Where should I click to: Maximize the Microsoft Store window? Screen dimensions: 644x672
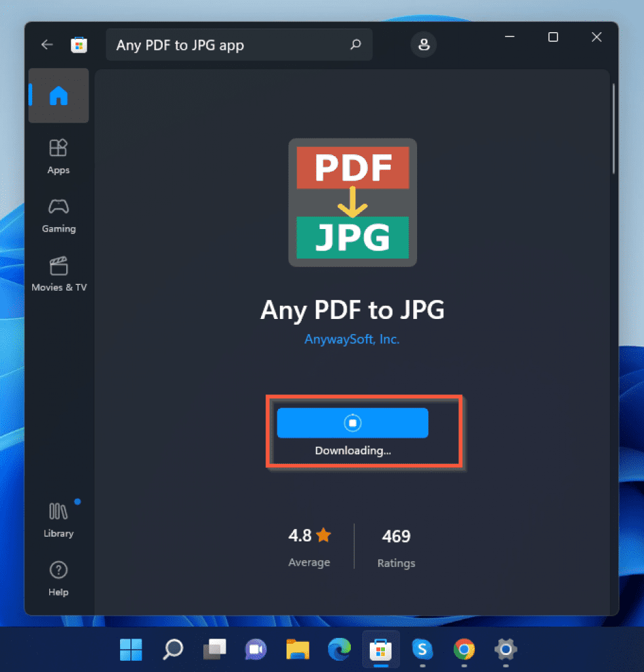pyautogui.click(x=553, y=37)
